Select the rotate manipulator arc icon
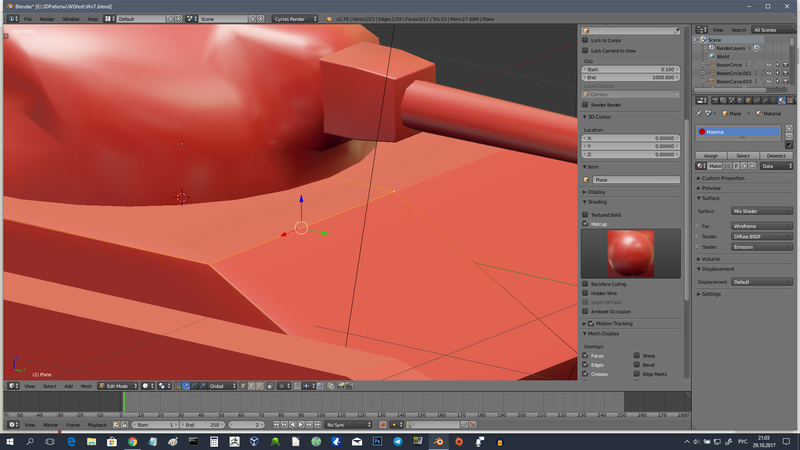 click(x=194, y=386)
